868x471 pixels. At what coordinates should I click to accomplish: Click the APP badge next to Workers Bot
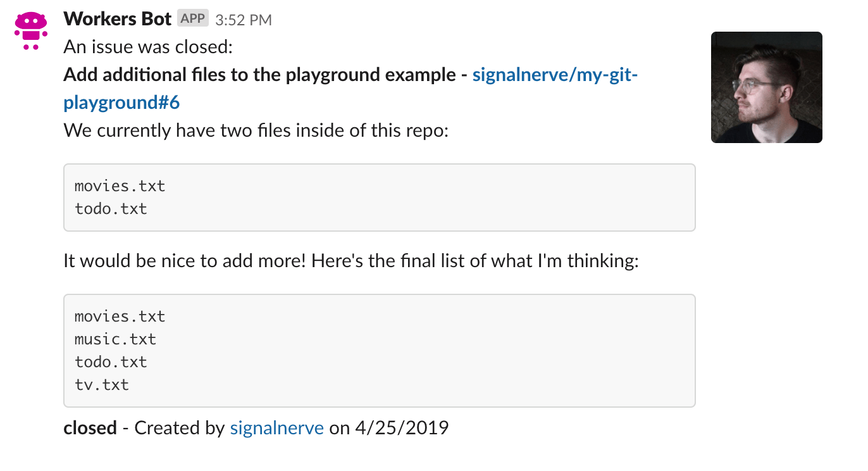[191, 18]
